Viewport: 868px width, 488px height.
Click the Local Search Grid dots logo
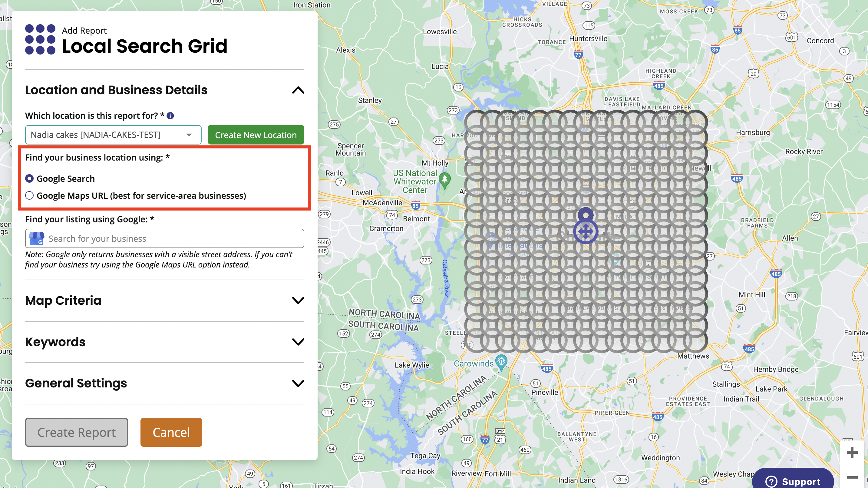click(x=40, y=39)
